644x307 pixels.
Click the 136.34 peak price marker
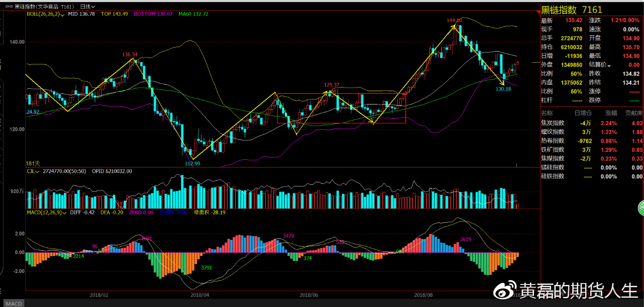click(130, 54)
